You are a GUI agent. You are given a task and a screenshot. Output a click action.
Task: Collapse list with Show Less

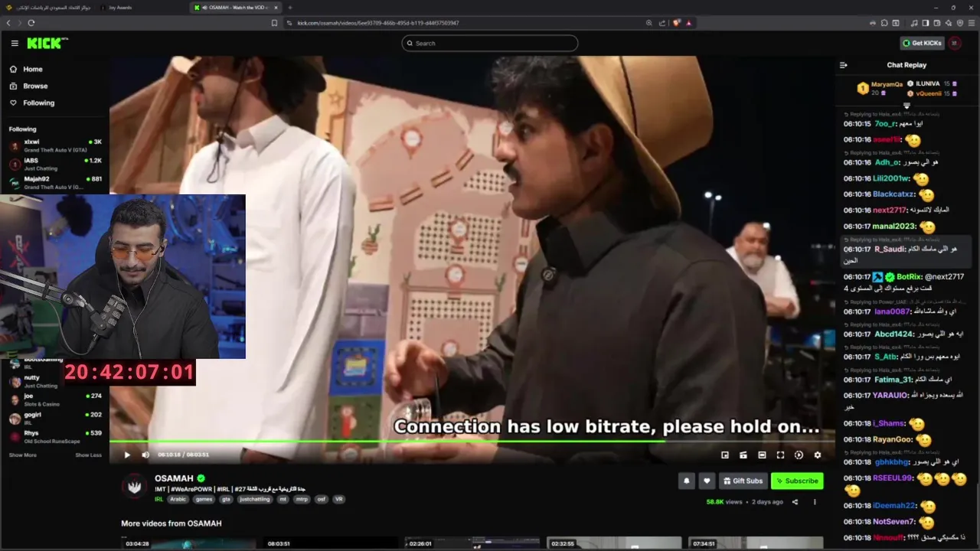tap(88, 455)
